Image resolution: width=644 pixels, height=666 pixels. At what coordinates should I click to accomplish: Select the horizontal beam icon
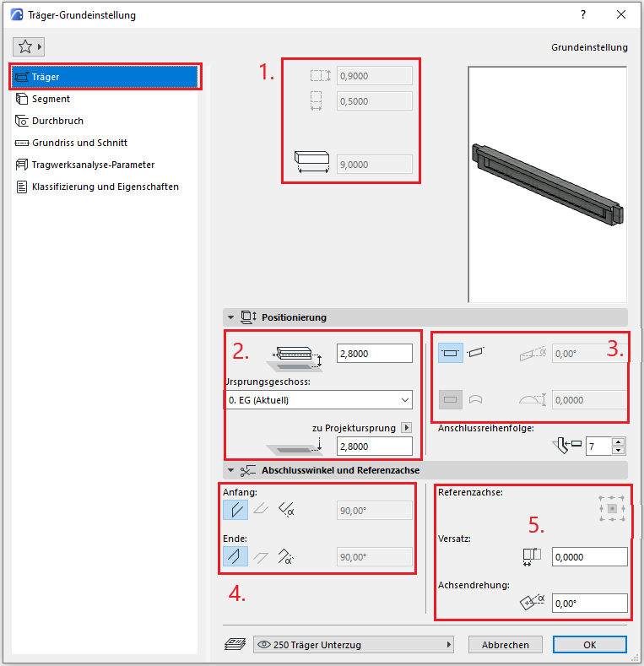(451, 354)
